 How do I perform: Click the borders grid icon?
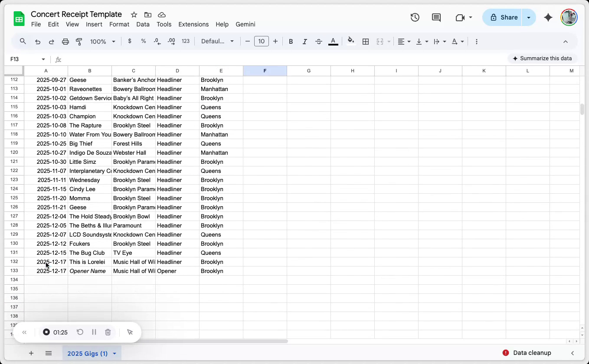(366, 42)
